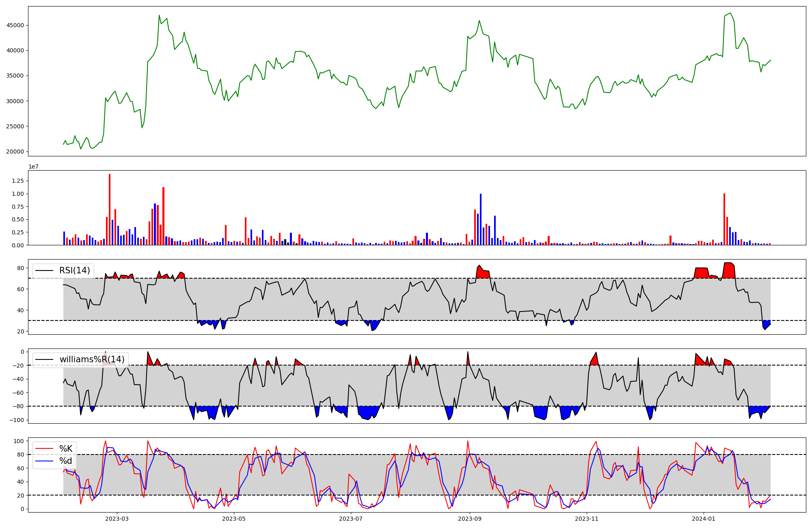
Task: Click the black RSI(14) legend line sample
Action: 45,270
